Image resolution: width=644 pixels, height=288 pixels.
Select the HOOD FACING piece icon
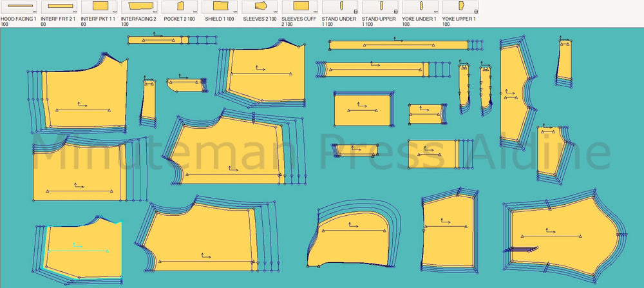(x=19, y=7)
